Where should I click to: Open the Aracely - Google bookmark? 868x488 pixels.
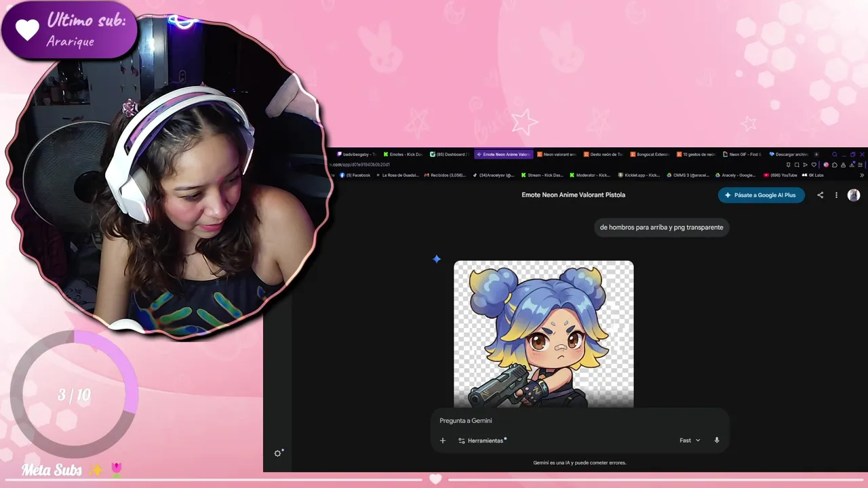tap(736, 176)
